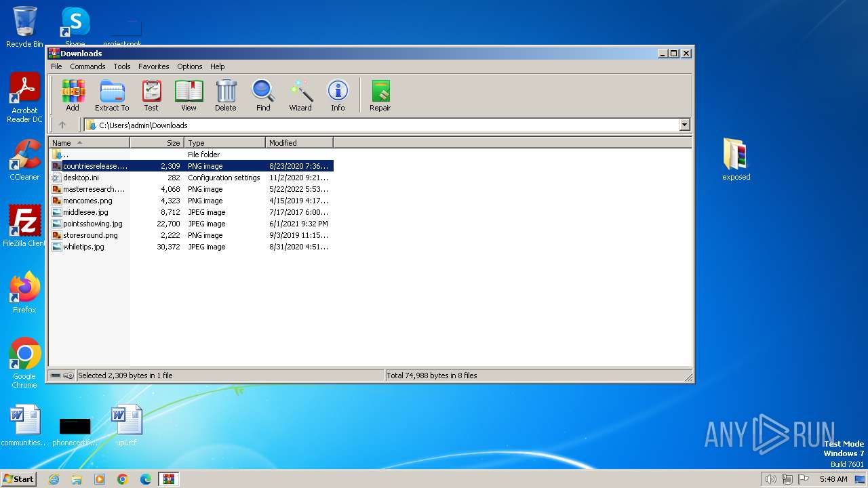Viewport: 868px width, 488px height.
Task: Sort by the Name column header
Action: (89, 143)
